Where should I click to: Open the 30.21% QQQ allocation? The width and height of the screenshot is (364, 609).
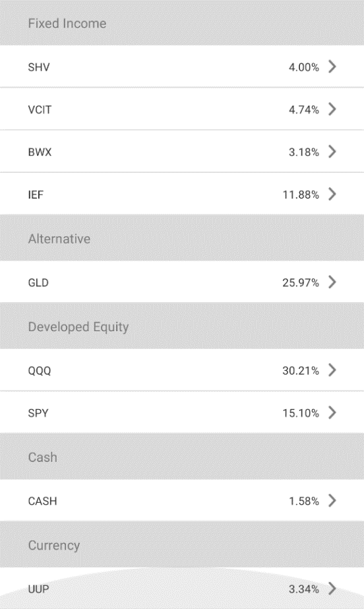point(300,371)
